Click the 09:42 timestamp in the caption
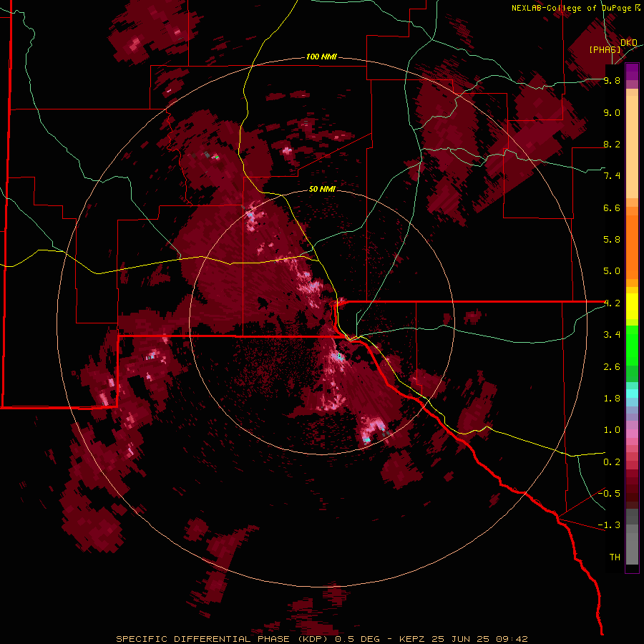The width and height of the screenshot is (644, 644). 512,639
